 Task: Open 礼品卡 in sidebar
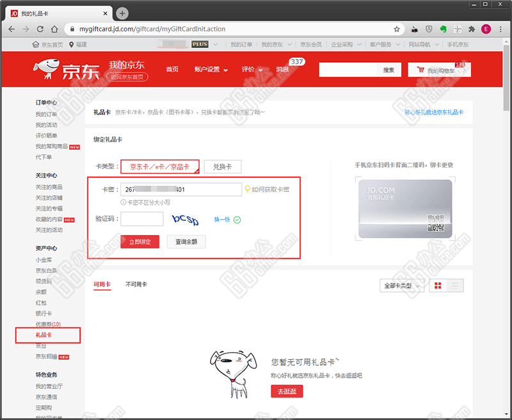(44, 335)
